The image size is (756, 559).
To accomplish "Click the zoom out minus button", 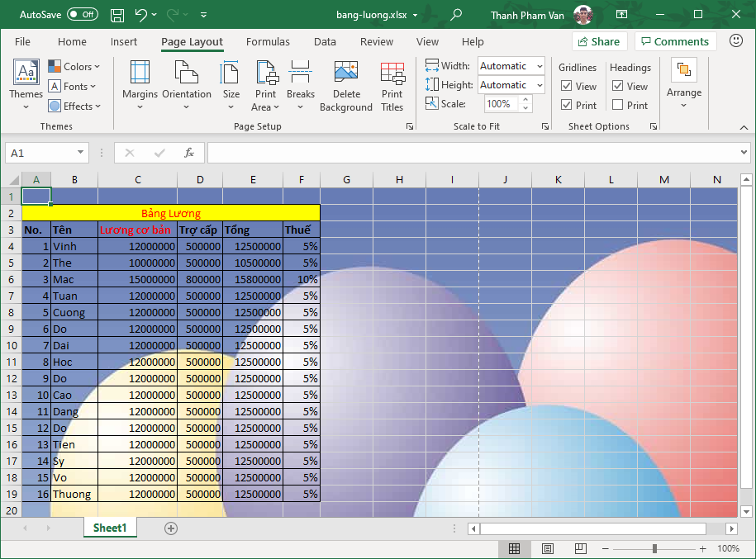I will (606, 548).
